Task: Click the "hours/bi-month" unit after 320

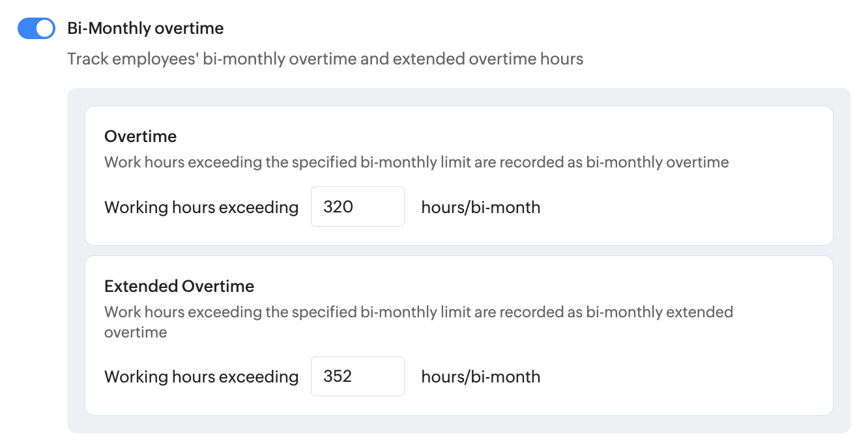Action: click(481, 207)
